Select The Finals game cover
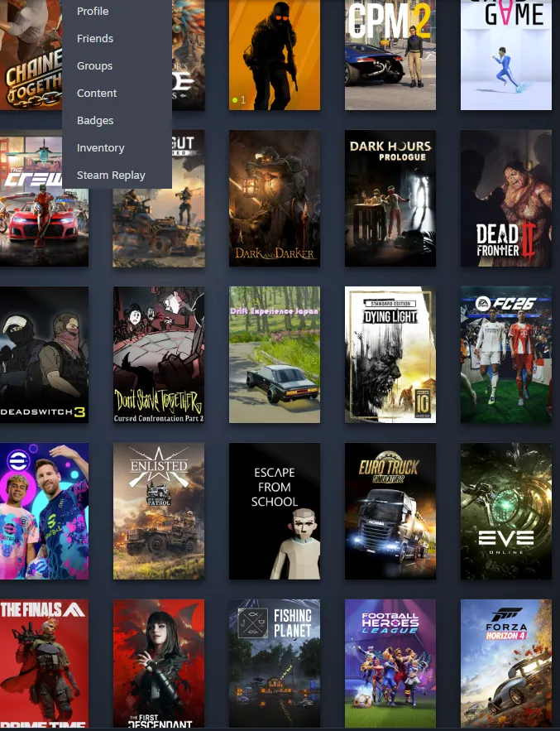The height and width of the screenshot is (731, 560). click(45, 664)
